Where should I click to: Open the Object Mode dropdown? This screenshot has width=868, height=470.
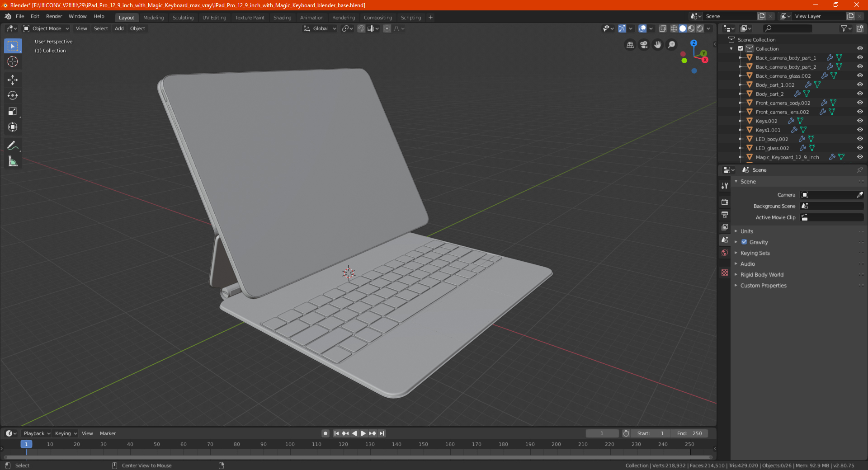click(x=46, y=28)
